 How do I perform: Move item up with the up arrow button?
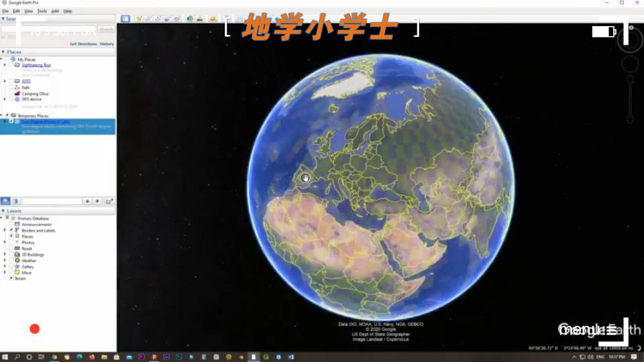point(87,201)
